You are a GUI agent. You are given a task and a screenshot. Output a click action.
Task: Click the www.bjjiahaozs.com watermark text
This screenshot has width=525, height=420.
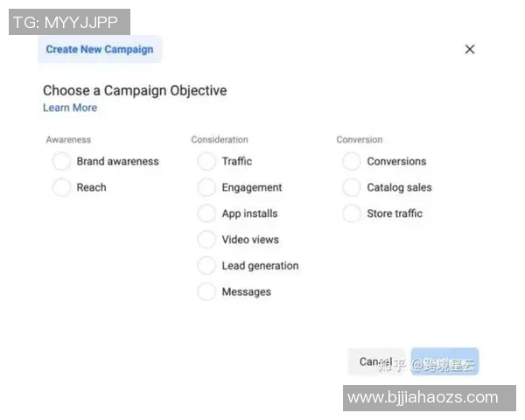click(423, 397)
